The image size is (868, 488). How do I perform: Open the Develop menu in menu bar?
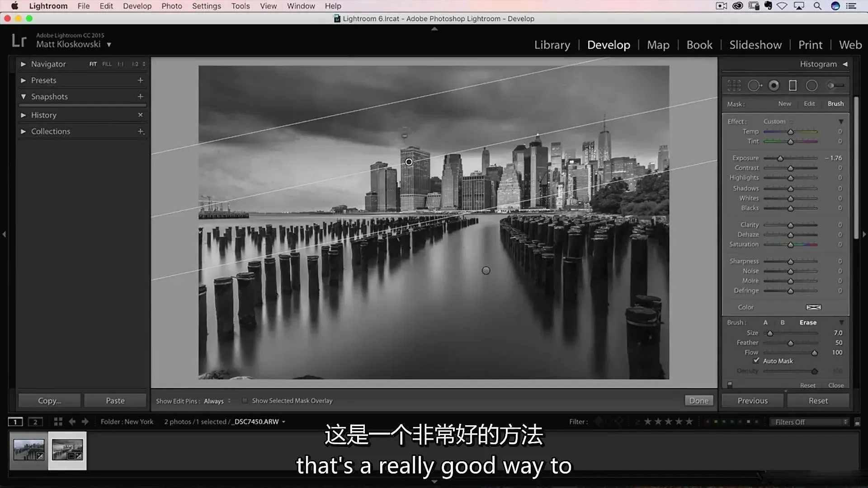[137, 6]
